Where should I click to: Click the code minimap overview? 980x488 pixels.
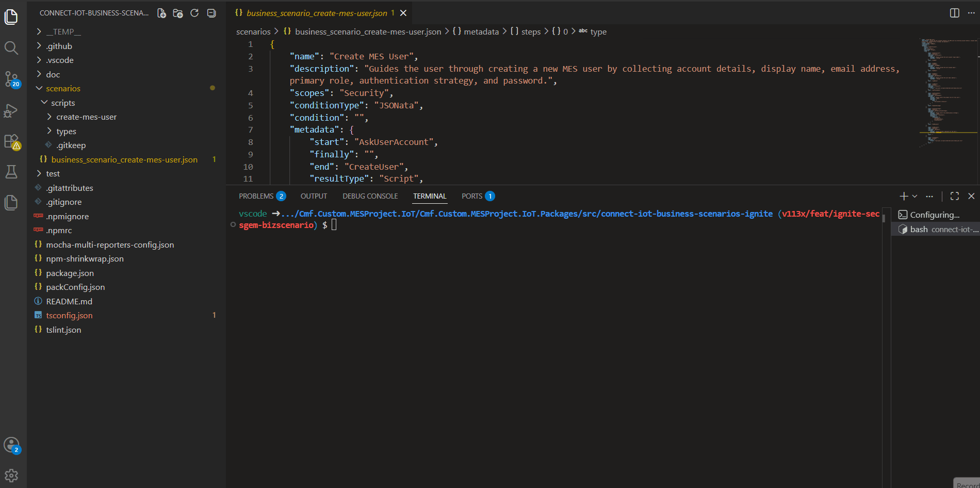tap(948, 93)
